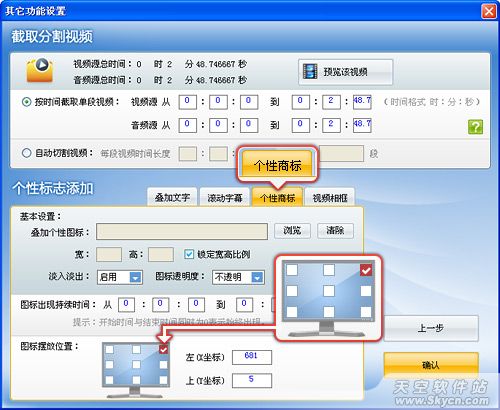Choose center placement box in 图标摆放位置 monitor
Screen dimensions: 500x410
pos(136,364)
